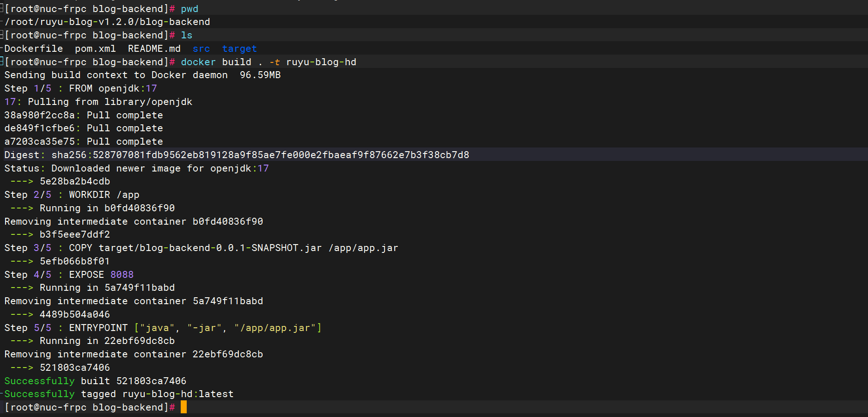Click image ID '5e28ba2b4cdb'
The width and height of the screenshot is (868, 417).
(x=75, y=181)
